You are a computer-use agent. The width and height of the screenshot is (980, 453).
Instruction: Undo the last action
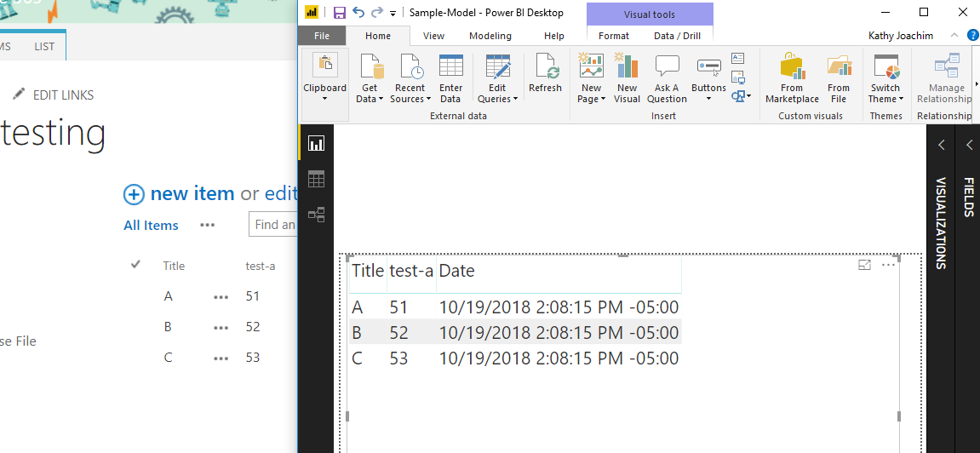click(x=358, y=13)
